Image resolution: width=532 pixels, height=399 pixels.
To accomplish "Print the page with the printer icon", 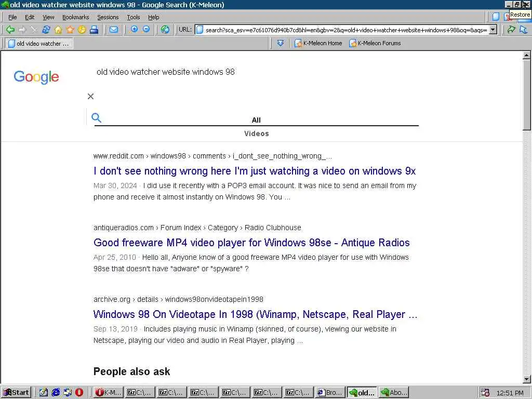I will (94, 30).
